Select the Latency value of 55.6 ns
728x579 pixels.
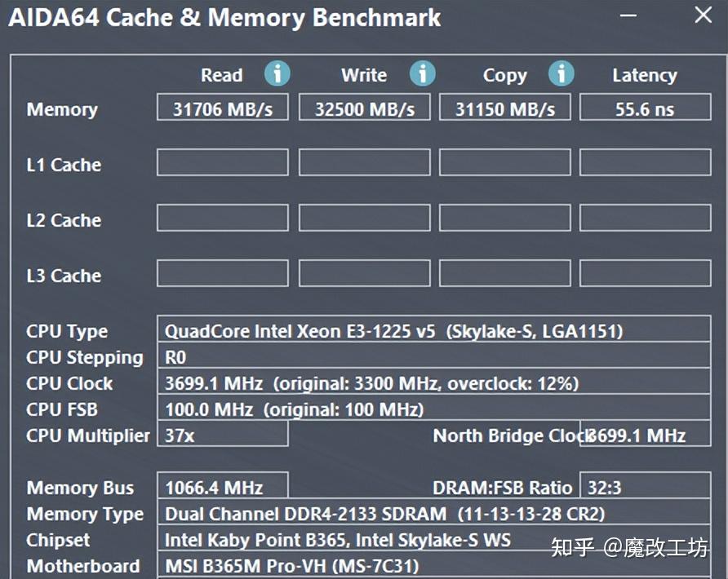[645, 107]
